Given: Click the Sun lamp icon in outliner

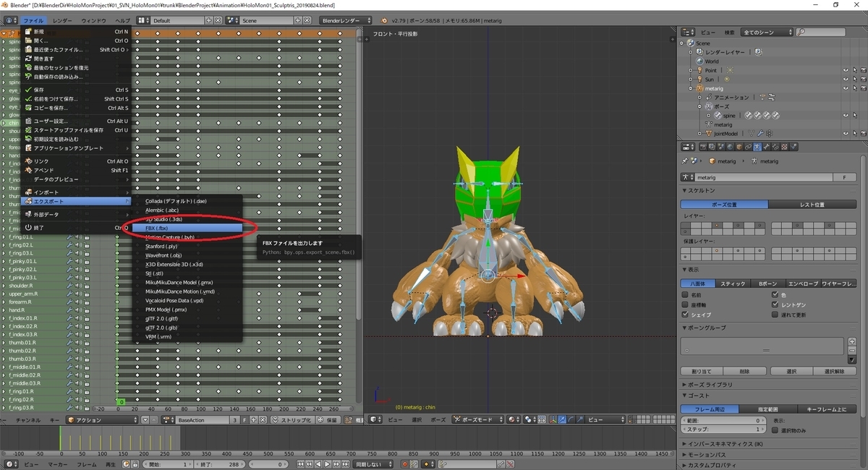Looking at the screenshot, I should point(699,79).
